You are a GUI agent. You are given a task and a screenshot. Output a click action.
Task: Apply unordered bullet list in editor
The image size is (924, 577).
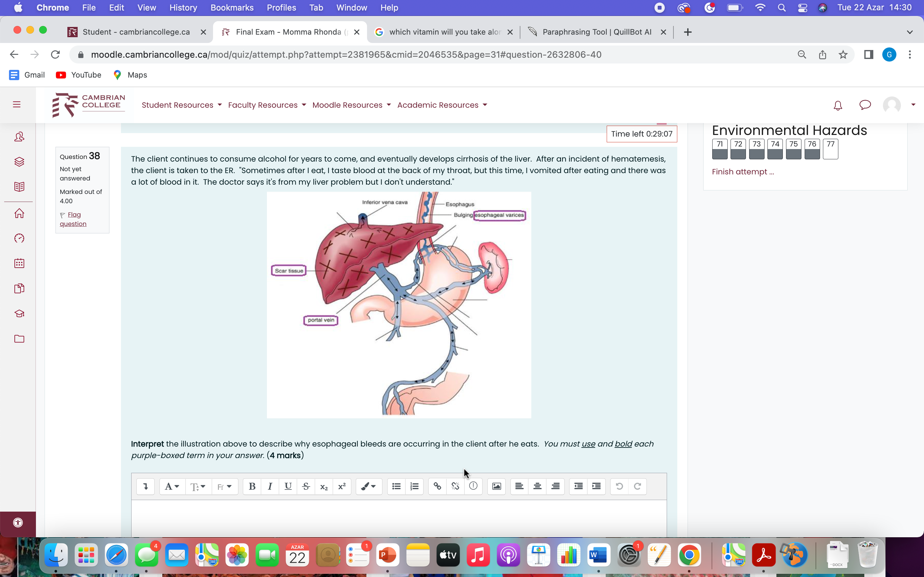pos(396,486)
